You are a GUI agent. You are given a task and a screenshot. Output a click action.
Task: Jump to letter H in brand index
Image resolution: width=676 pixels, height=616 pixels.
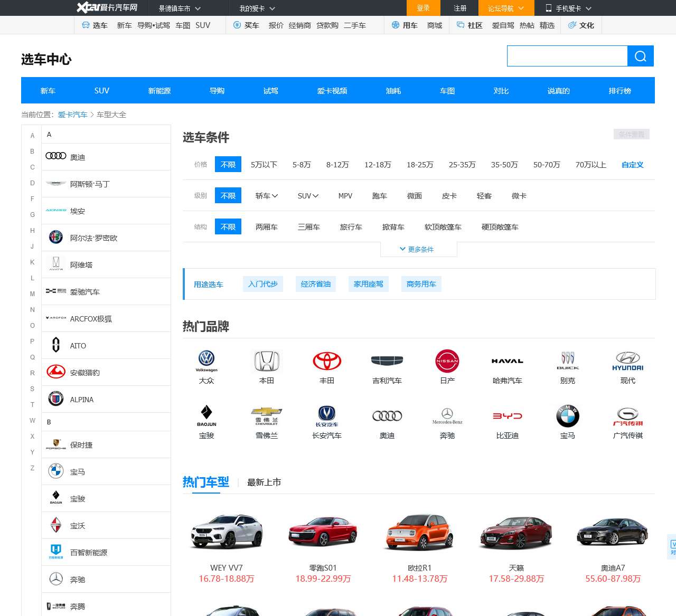click(32, 231)
